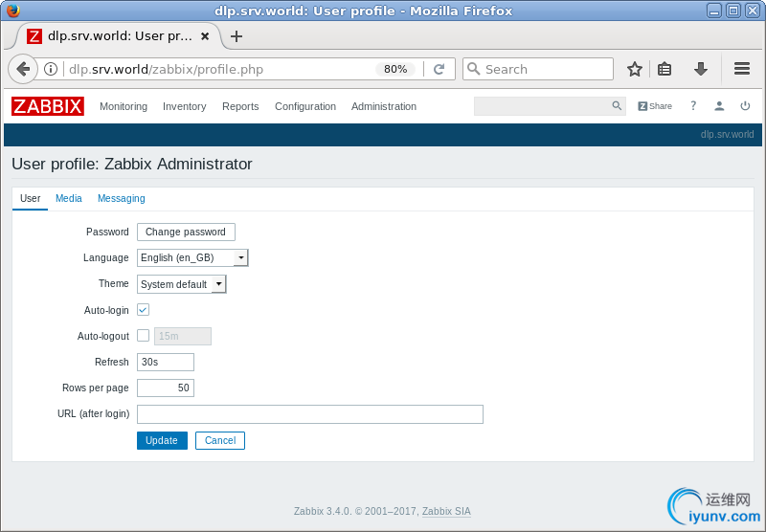Open a new tab with plus icon

237,36
